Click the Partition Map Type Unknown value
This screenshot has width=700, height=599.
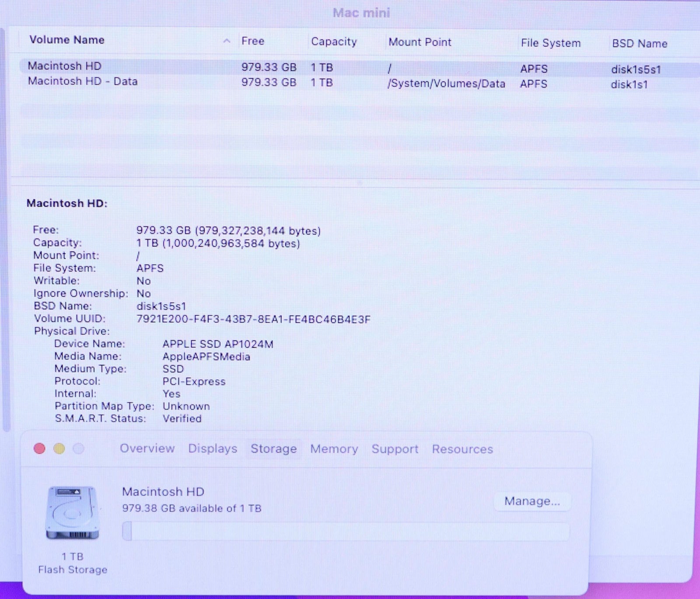point(186,406)
